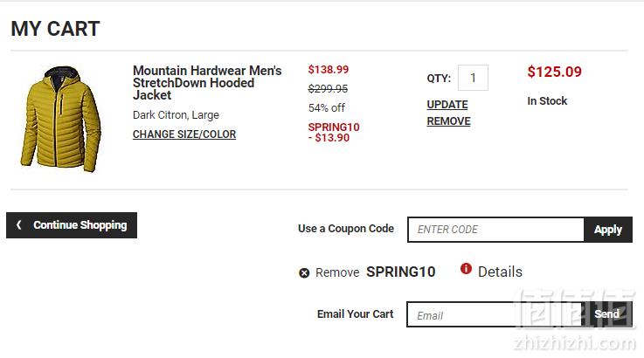The width and height of the screenshot is (644, 358).
Task: Open the Mountain Hardwear StretchDown Jacket title
Action: click(x=207, y=83)
